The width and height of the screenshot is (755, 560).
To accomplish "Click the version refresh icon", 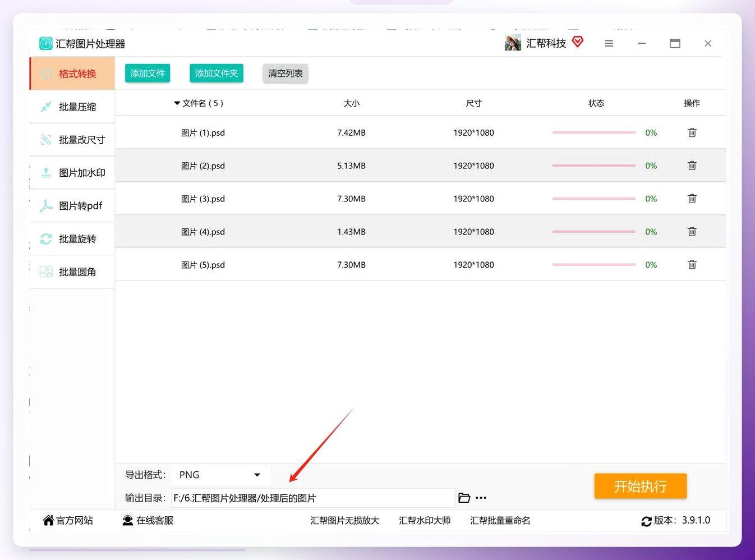I will [646, 521].
